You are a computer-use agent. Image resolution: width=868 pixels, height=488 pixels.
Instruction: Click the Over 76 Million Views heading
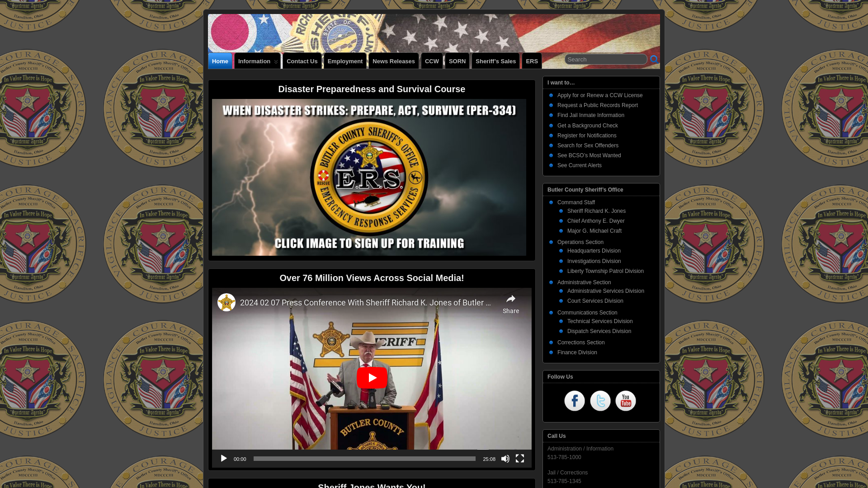click(x=372, y=278)
